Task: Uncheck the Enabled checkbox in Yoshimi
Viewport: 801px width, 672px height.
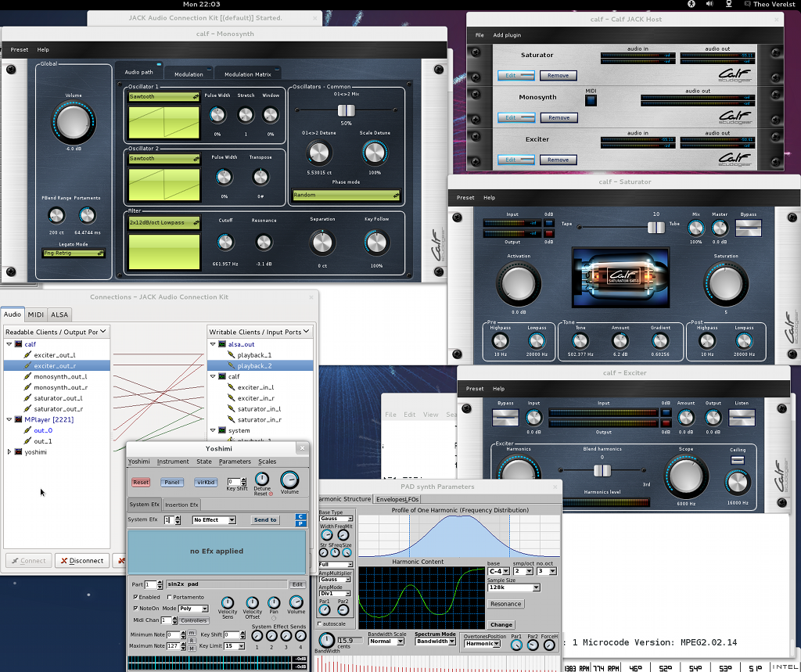Action: coord(136,597)
